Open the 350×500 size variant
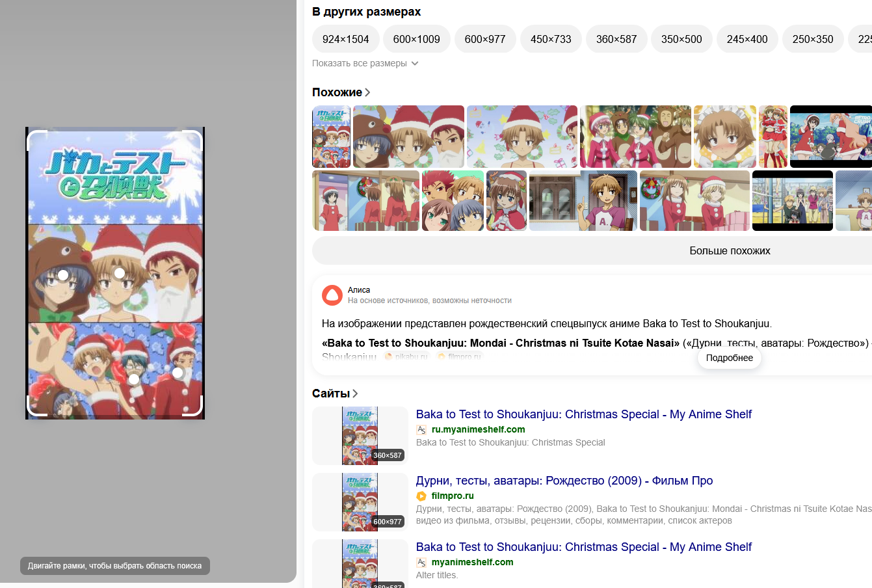This screenshot has width=872, height=588. coord(681,39)
